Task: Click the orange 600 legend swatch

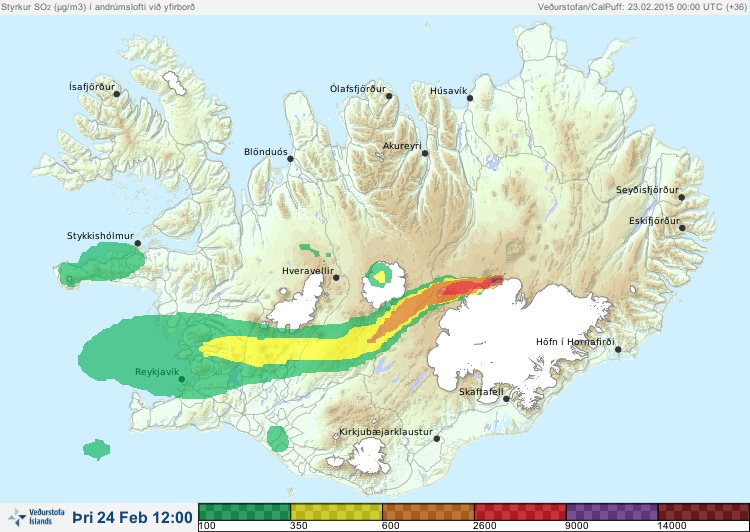Action: 428,512
